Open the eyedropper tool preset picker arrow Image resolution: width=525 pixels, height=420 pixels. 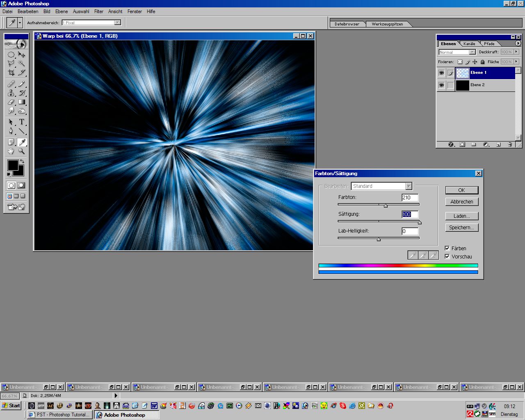tap(19, 23)
